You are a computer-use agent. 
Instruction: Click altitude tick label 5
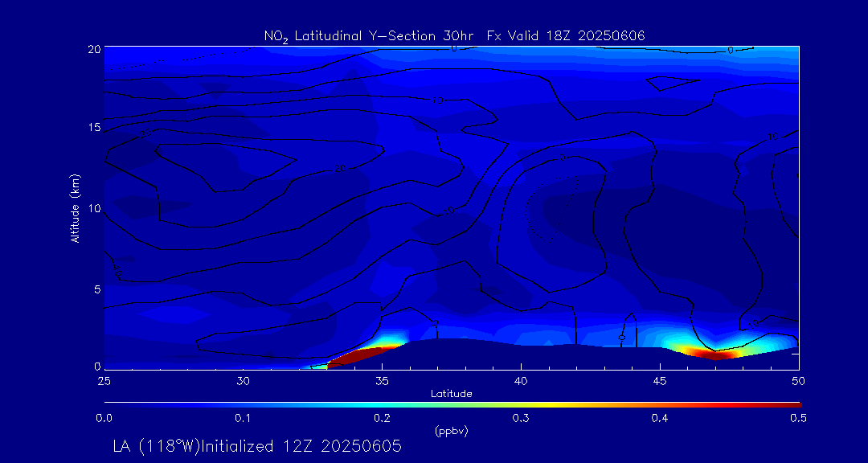coord(97,289)
